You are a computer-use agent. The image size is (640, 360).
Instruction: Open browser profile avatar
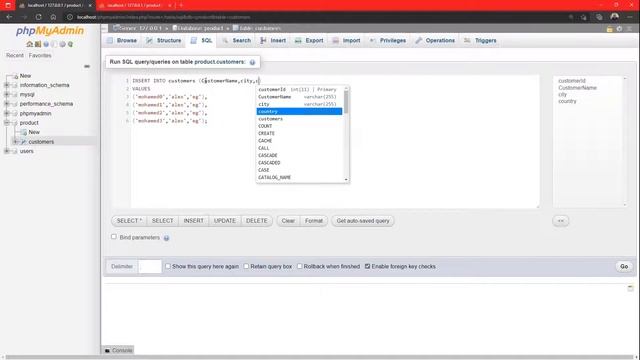(x=614, y=17)
